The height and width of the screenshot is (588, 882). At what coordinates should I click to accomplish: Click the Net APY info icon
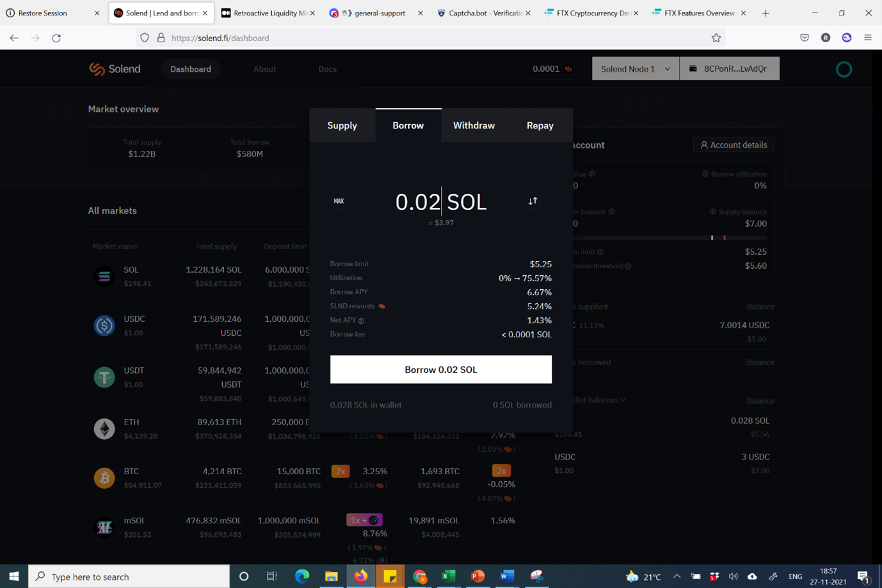(x=361, y=321)
